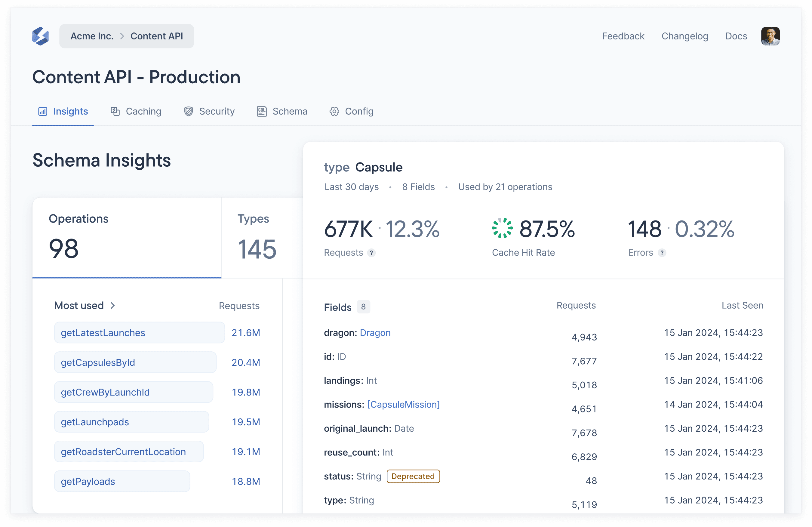Click the app logo icon
Viewport: 812px width, 527px height.
pyautogui.click(x=40, y=36)
